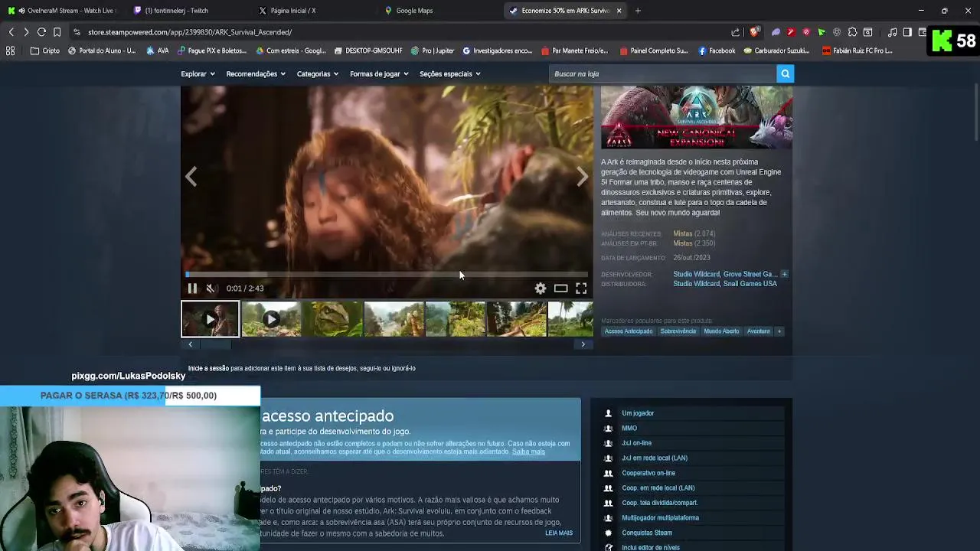Click the Acesso Antecipado tag
The image size is (980, 551).
[x=629, y=331]
